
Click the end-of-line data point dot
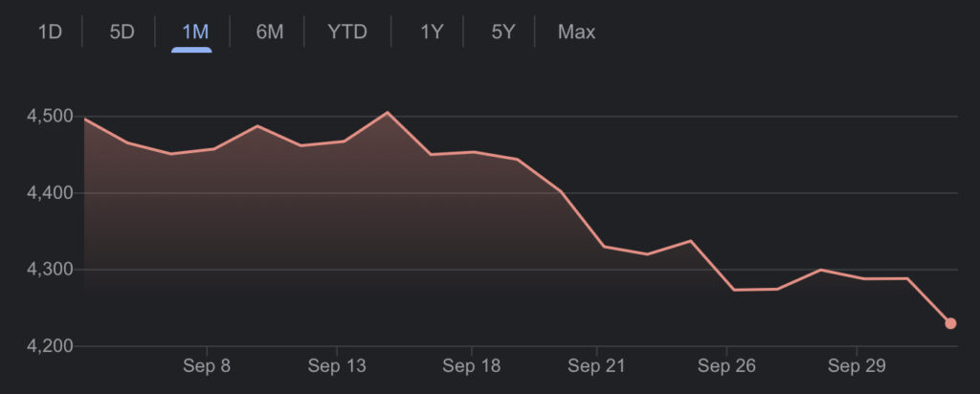click(950, 323)
